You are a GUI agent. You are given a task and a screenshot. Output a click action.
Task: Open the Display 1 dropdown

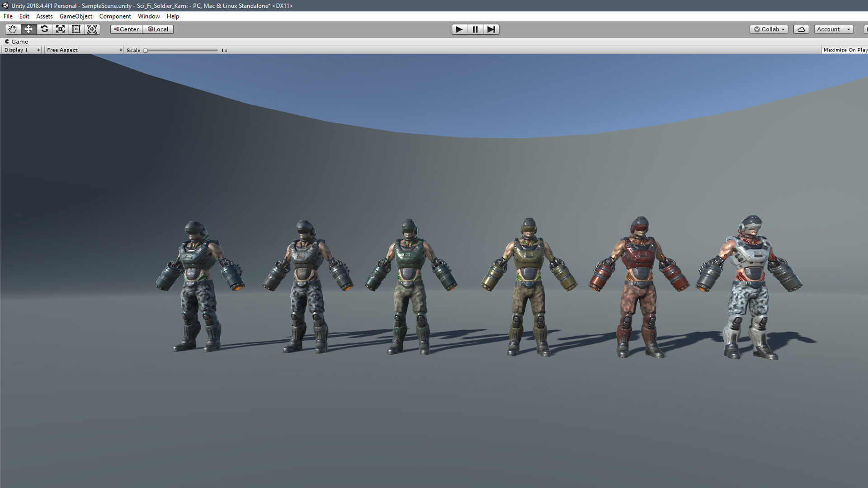22,50
